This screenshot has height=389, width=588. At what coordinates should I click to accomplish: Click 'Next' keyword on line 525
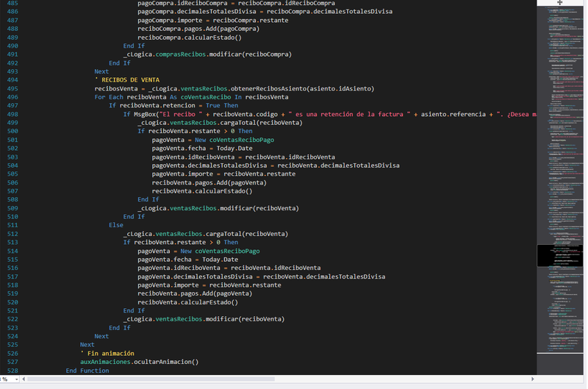[x=87, y=345]
